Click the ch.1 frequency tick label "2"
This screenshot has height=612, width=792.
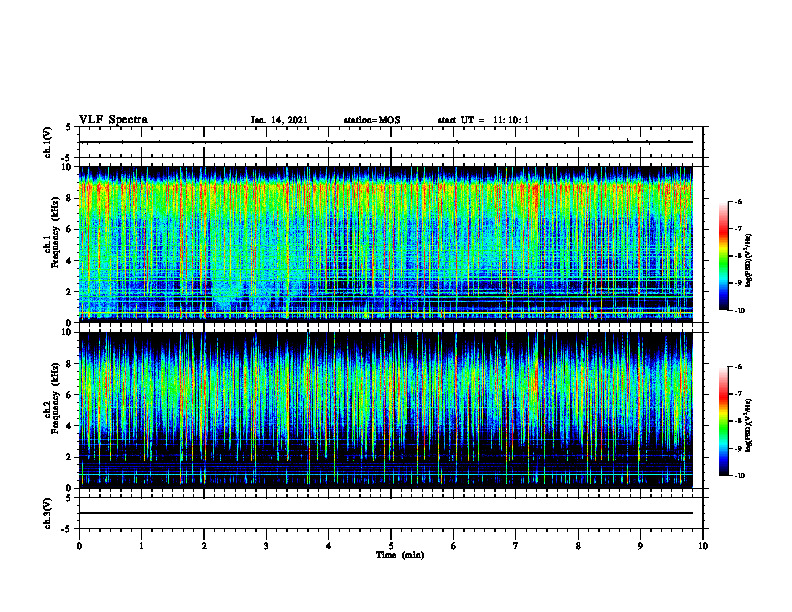click(71, 291)
